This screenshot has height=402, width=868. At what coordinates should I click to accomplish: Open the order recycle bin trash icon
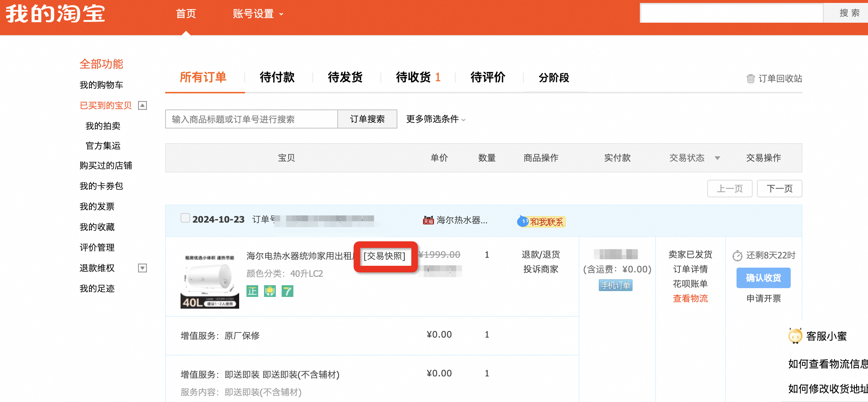pyautogui.click(x=750, y=79)
